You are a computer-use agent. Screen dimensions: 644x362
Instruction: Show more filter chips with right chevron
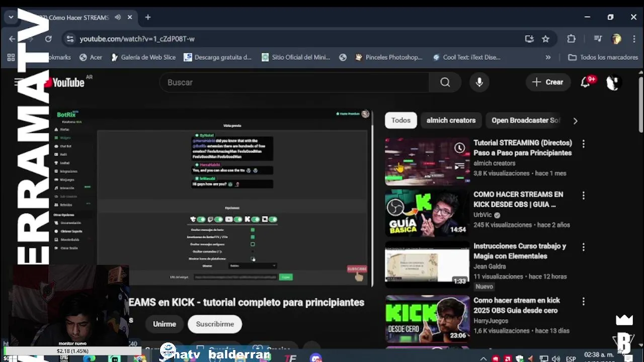575,121
